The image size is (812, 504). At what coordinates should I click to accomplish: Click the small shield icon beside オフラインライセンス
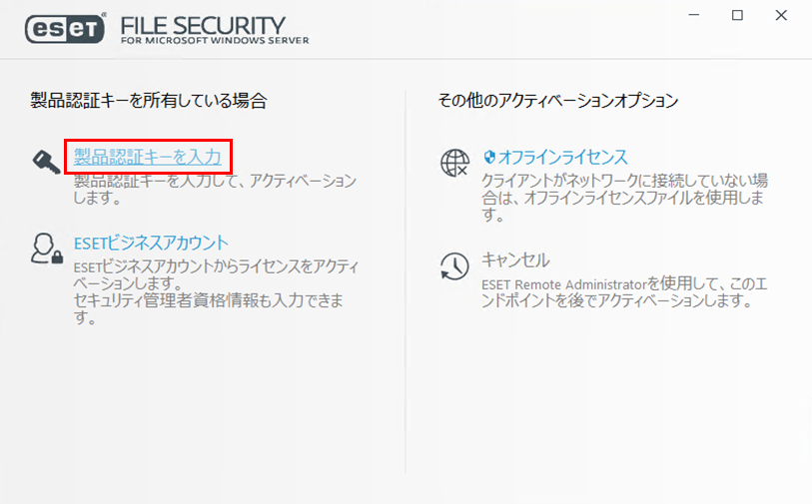(489, 157)
